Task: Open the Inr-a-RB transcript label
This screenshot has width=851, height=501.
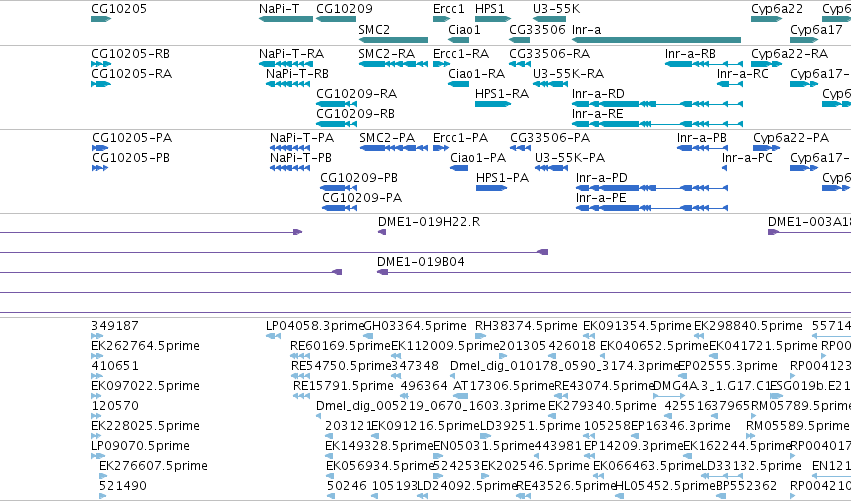Action: pyautogui.click(x=690, y=54)
